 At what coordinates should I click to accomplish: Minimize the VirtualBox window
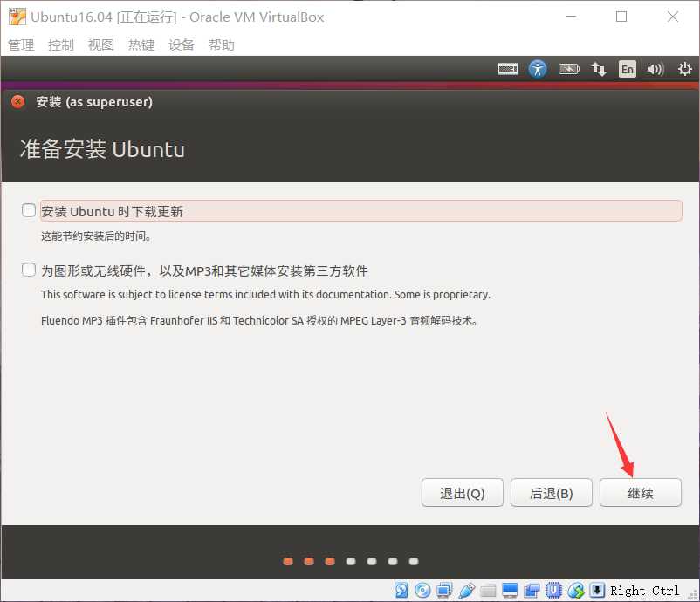click(571, 17)
